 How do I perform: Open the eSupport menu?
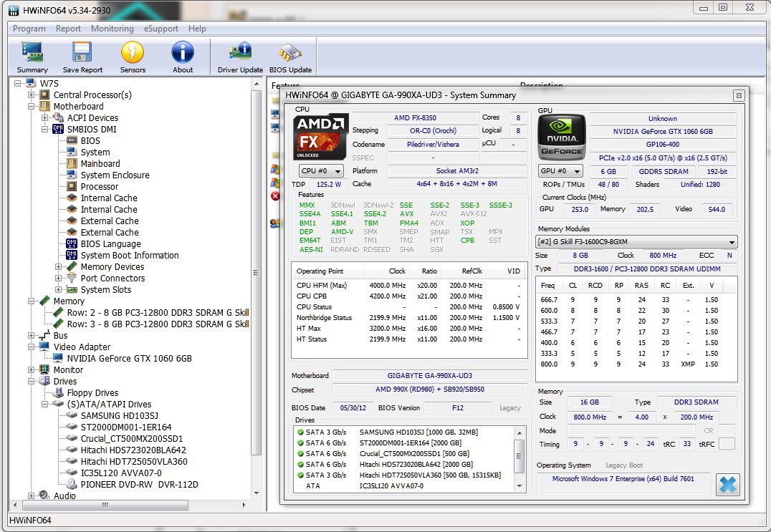[x=161, y=29]
